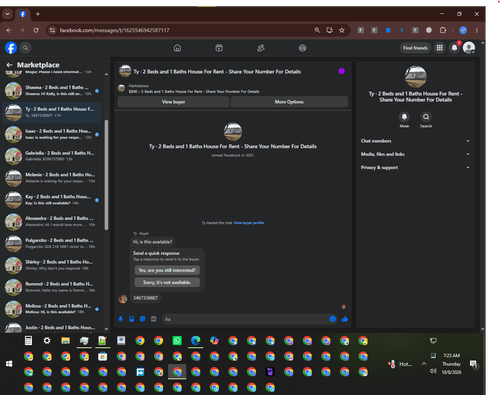Attach a photo using the image icon
Viewport: 500px width, 395px height.
pyautogui.click(x=132, y=319)
